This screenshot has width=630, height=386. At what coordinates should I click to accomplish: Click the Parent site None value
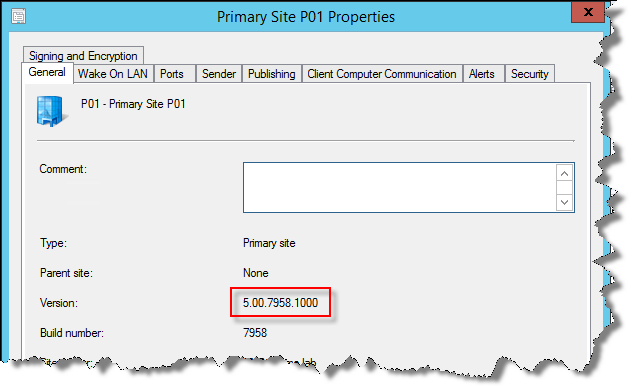(256, 273)
